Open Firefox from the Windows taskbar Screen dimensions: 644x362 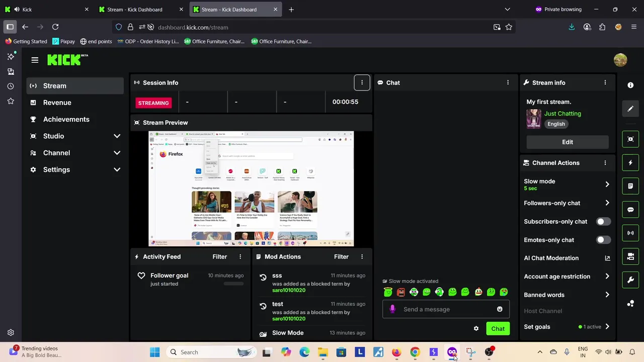pos(396,352)
